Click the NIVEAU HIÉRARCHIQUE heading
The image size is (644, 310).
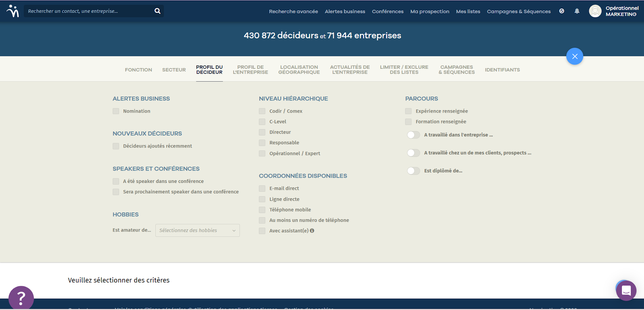point(293,99)
